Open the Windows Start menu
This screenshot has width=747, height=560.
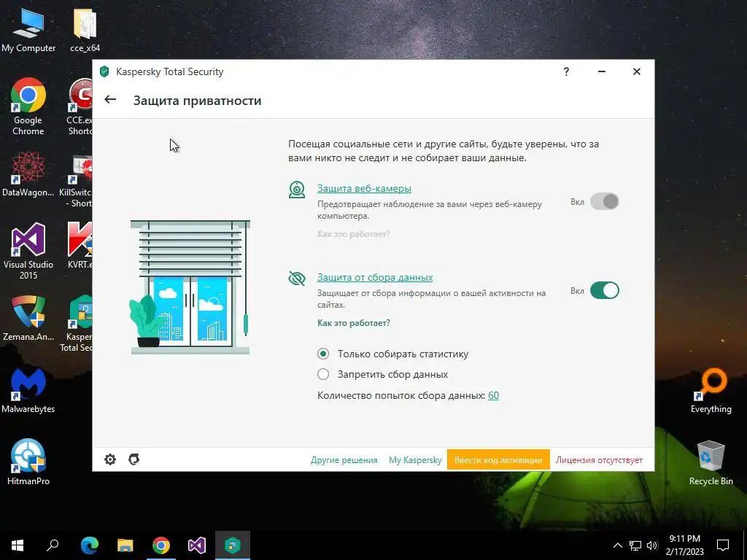[18, 545]
